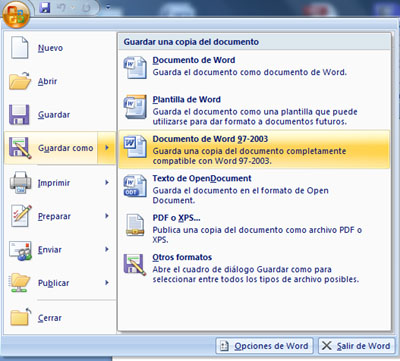Click the purple floppy icon for Guardar
Viewport: 400px width, 361px height.
tap(19, 114)
